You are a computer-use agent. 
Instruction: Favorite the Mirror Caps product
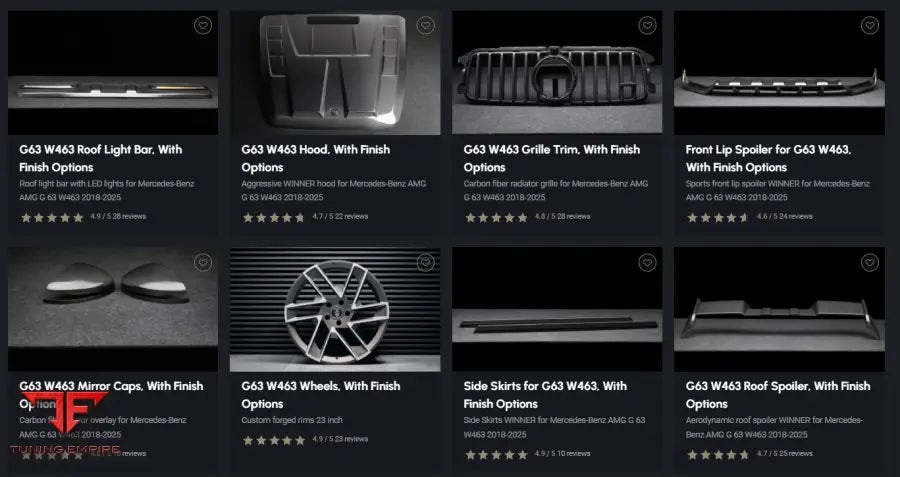pyautogui.click(x=203, y=262)
